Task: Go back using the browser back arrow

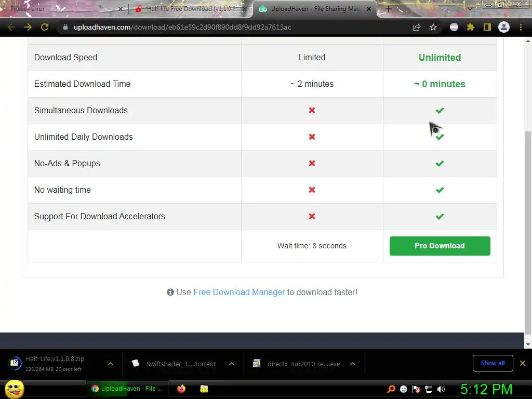Action: 11,27
